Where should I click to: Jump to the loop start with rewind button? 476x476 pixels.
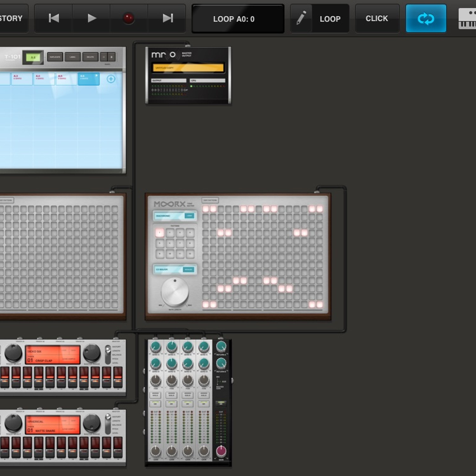53,18
